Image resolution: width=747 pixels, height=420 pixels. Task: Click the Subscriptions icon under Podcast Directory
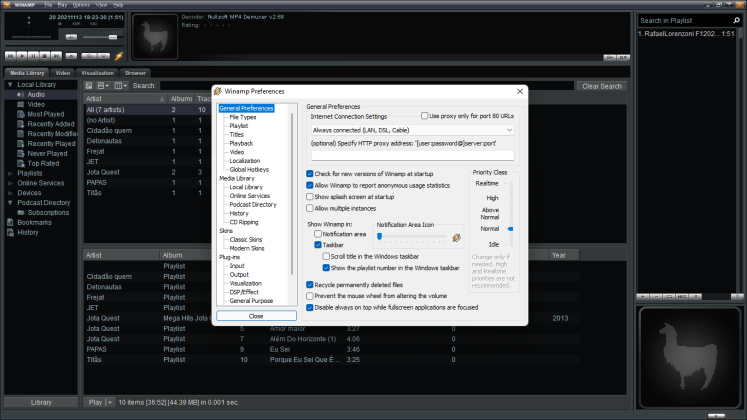[20, 212]
